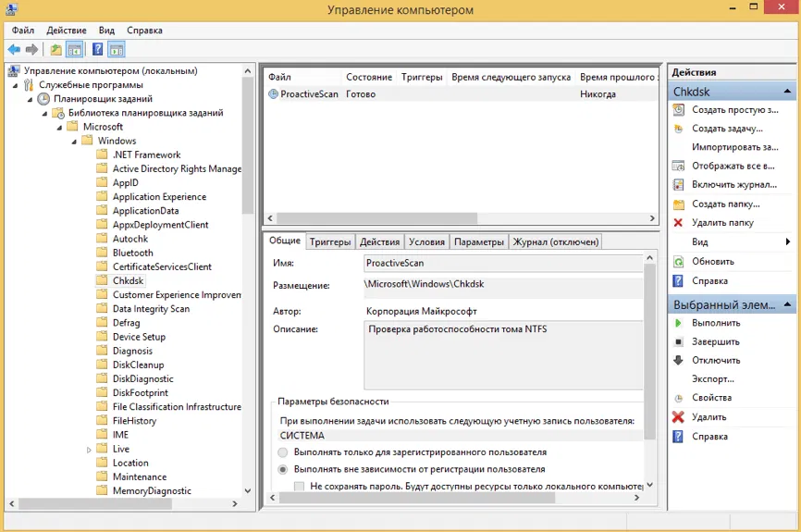Collapse the Microsoft folder node
The height and width of the screenshot is (532, 801).
pos(60,128)
